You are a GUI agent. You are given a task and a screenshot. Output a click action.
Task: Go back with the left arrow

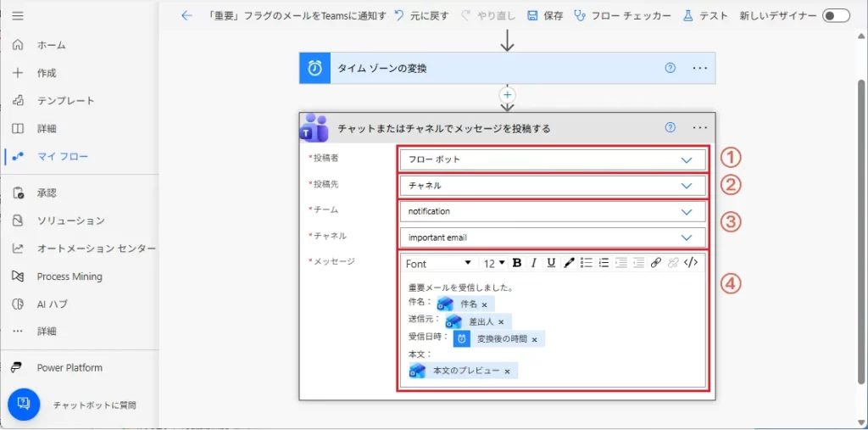click(186, 16)
